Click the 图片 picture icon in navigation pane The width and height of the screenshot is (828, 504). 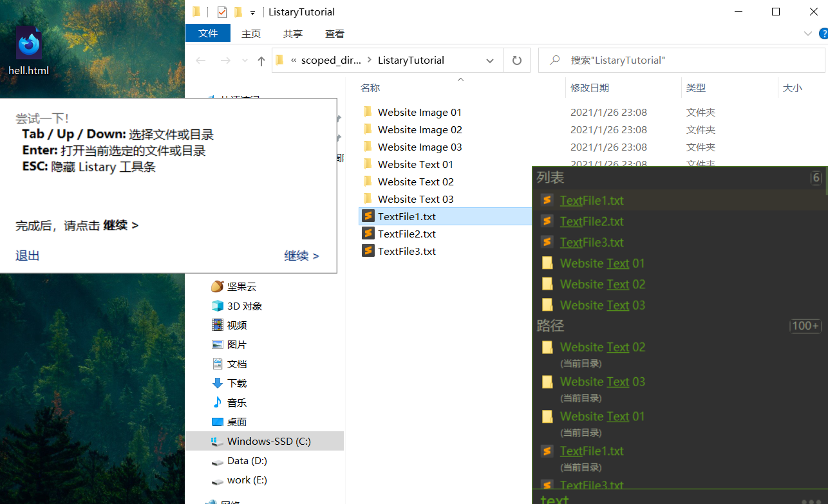click(218, 344)
